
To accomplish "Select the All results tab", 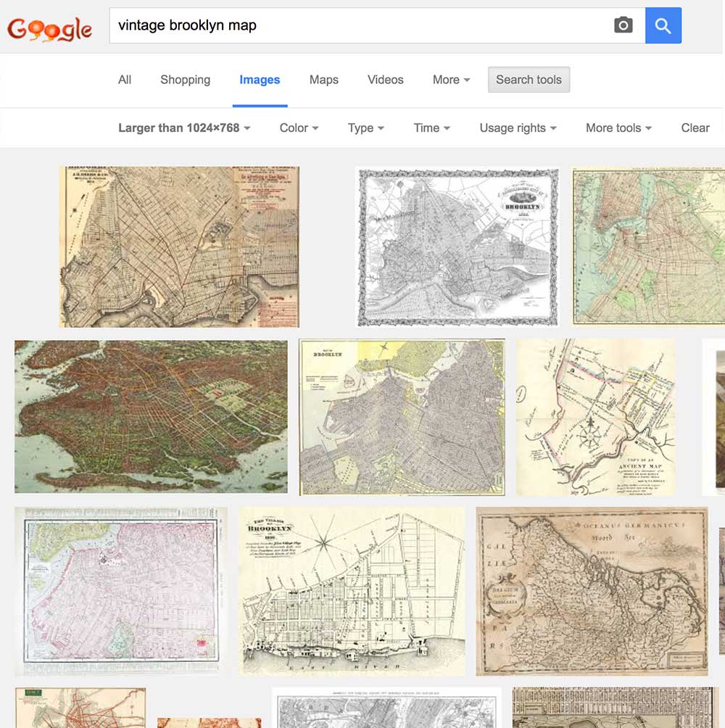I will [x=124, y=80].
